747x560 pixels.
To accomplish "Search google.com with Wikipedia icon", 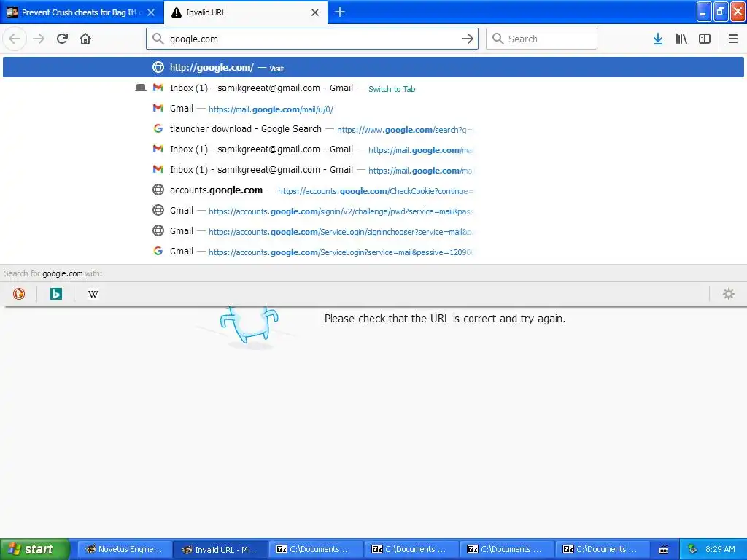I will pos(93,294).
